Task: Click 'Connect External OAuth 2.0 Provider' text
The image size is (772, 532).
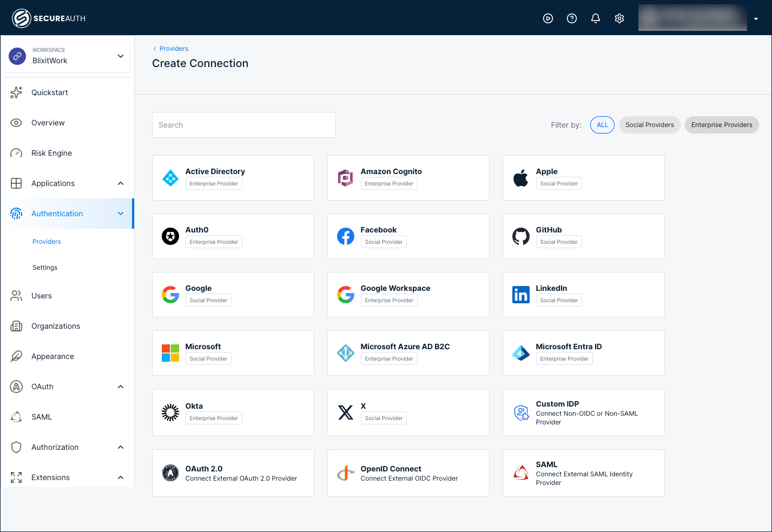Action: click(x=241, y=478)
